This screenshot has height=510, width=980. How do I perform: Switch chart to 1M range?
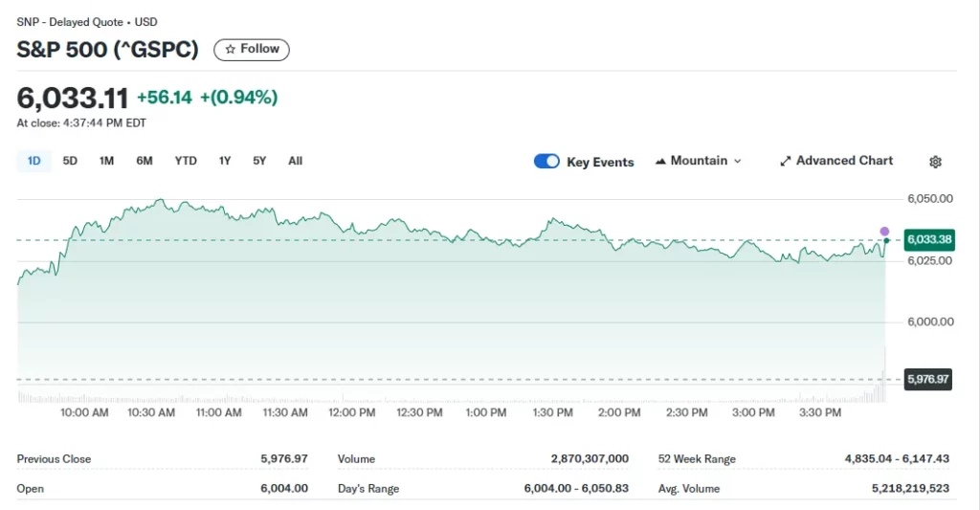pyautogui.click(x=106, y=162)
